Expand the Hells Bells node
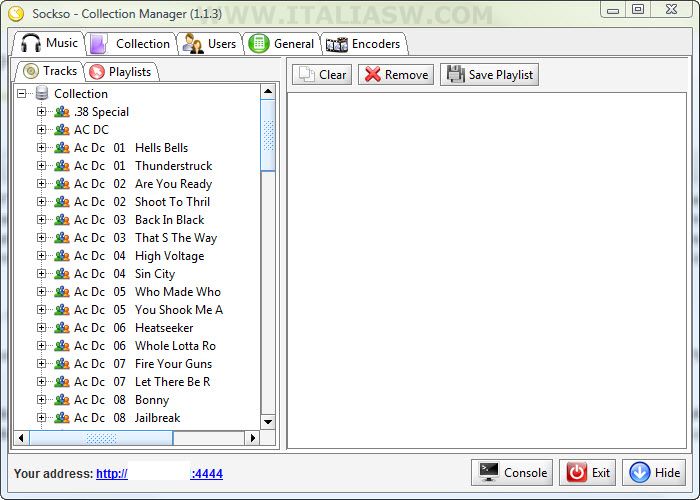The height and width of the screenshot is (500, 700). pos(41,148)
